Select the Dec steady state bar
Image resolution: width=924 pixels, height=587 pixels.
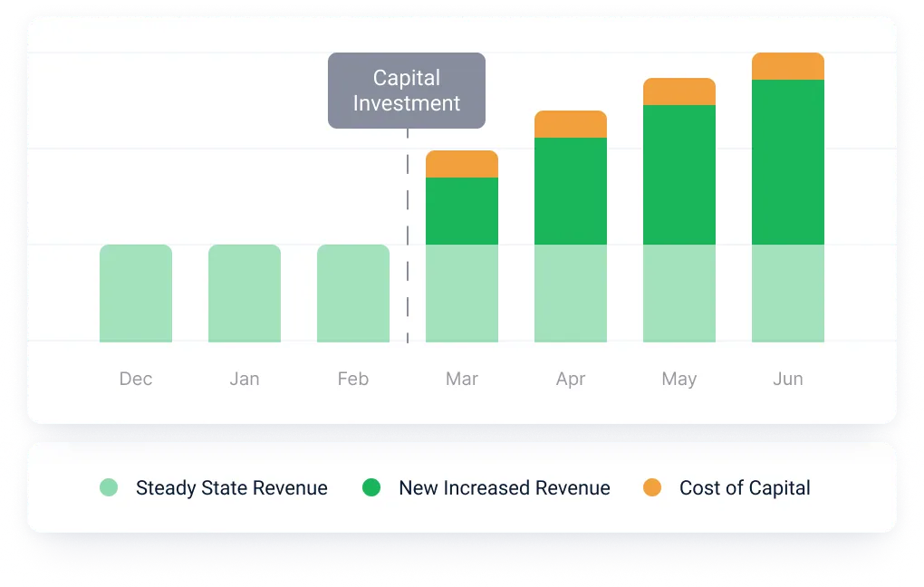[136, 293]
